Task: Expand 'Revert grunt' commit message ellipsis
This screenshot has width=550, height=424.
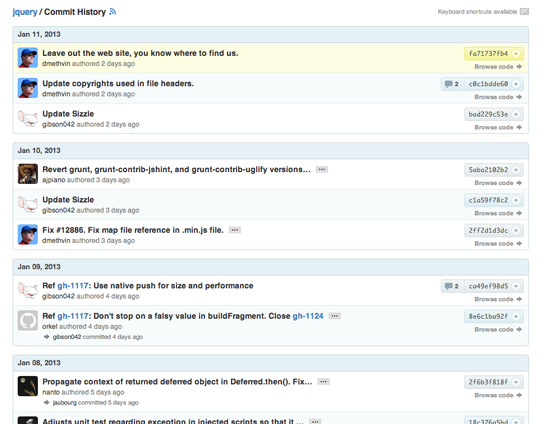Action: click(322, 170)
